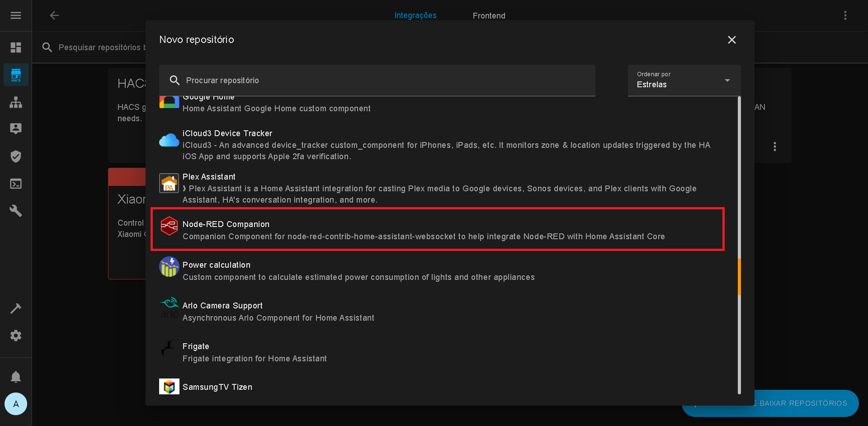The width and height of the screenshot is (868, 426).
Task: Click the Power calculation icon
Action: (169, 267)
